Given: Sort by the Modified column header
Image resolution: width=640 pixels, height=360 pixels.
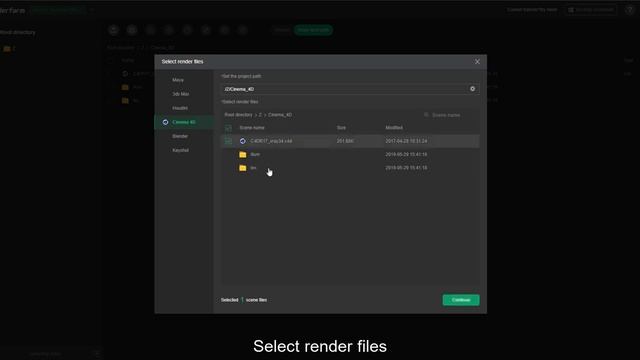Looking at the screenshot, I should click(394, 128).
